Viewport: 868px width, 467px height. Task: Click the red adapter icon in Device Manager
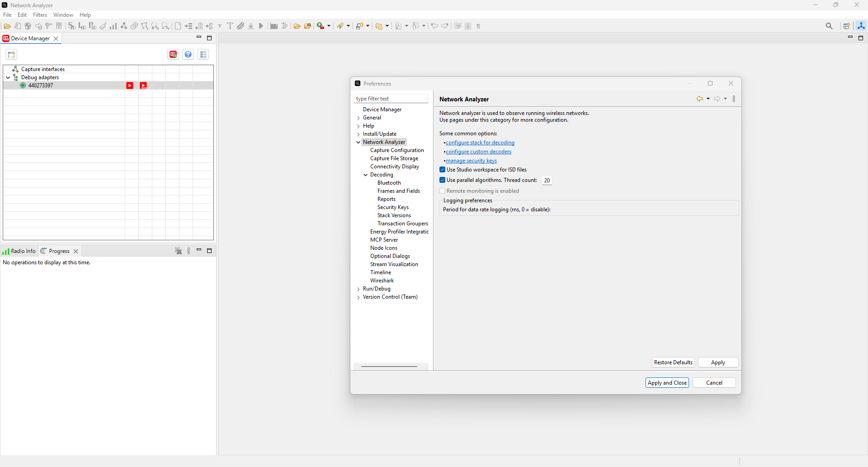tap(173, 54)
